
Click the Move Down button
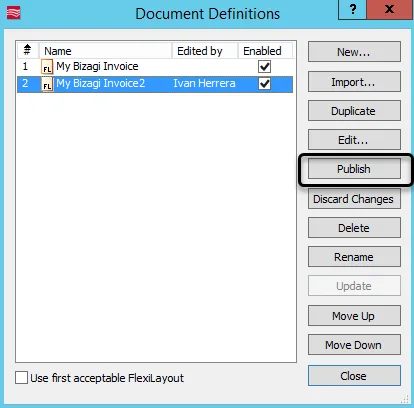(x=354, y=345)
